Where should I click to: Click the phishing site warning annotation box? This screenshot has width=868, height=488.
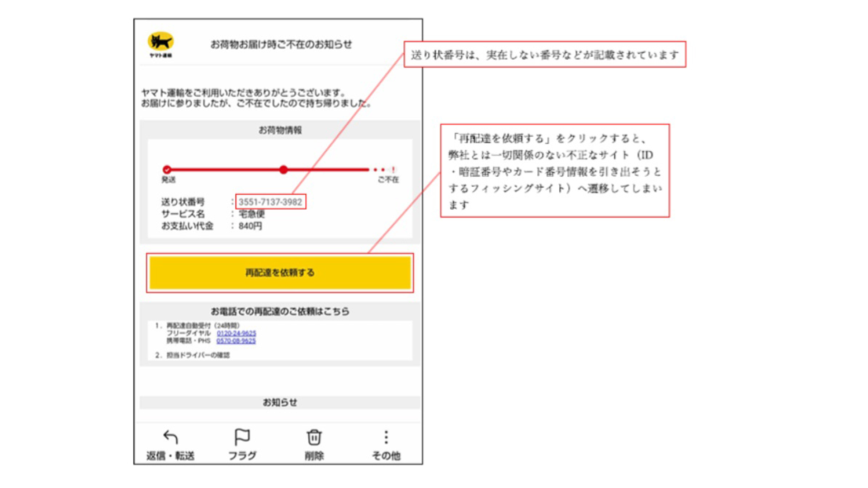(555, 171)
